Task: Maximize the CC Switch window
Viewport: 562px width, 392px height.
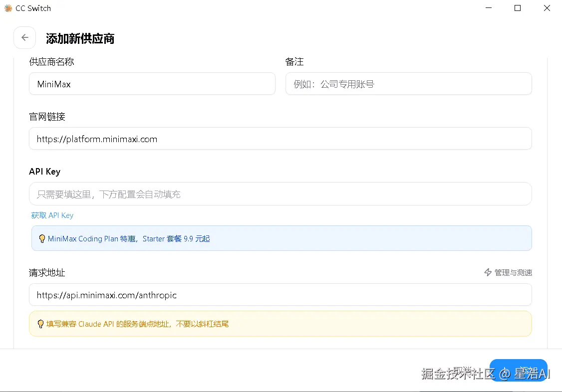Action: click(x=518, y=8)
